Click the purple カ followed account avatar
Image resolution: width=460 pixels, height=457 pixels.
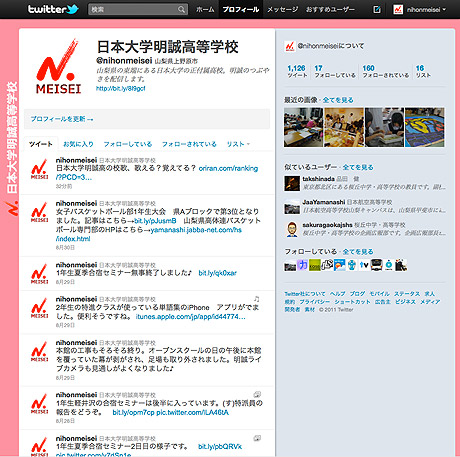point(302,265)
